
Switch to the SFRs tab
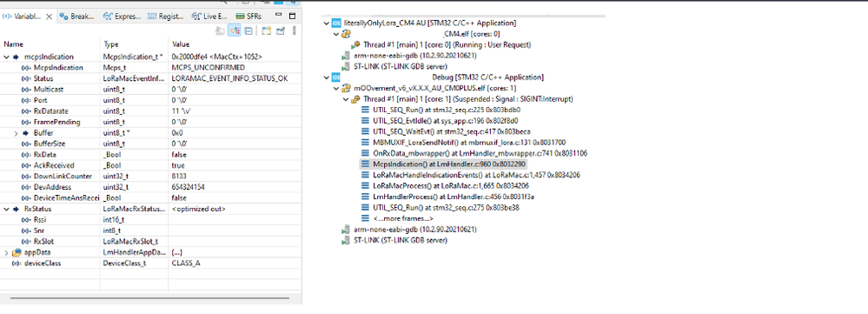[x=248, y=17]
